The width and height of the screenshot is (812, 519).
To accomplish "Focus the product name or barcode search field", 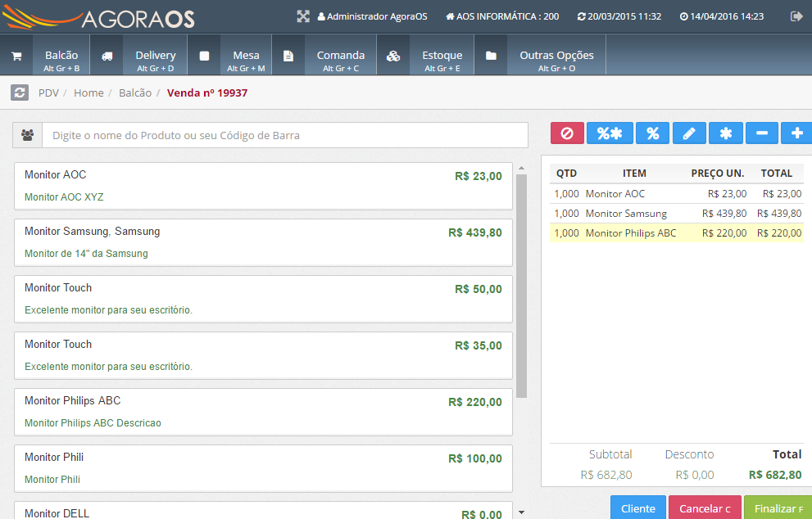I will pyautogui.click(x=285, y=135).
